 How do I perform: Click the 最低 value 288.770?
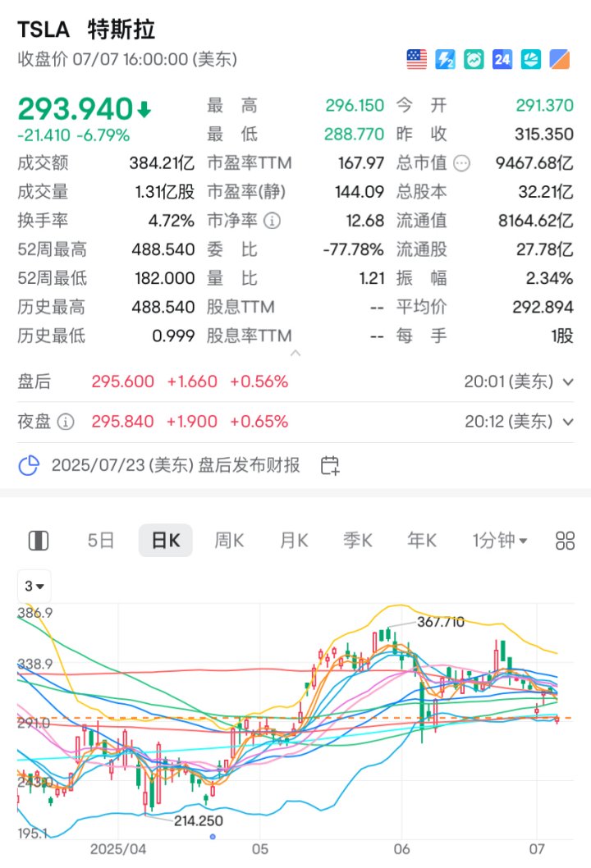click(355, 134)
